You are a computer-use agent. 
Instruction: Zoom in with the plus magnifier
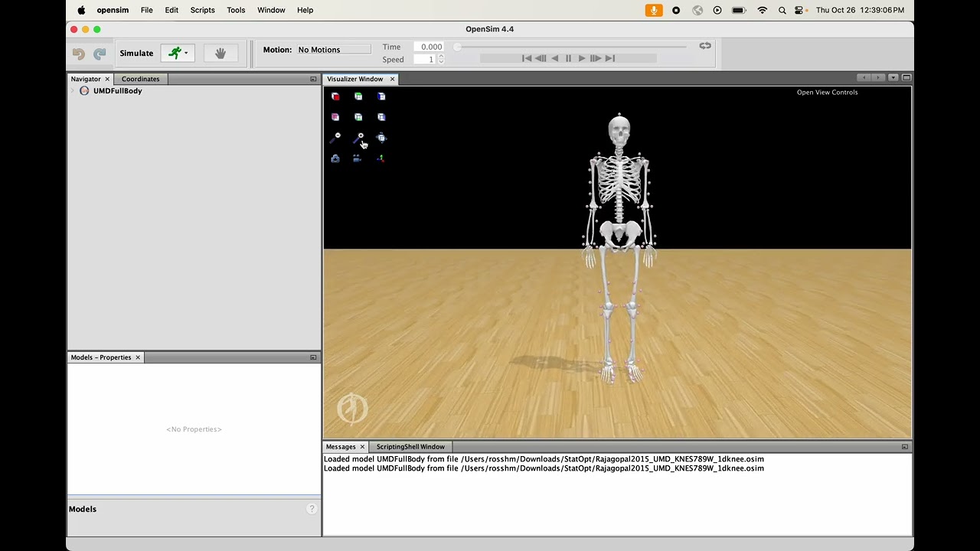[358, 138]
